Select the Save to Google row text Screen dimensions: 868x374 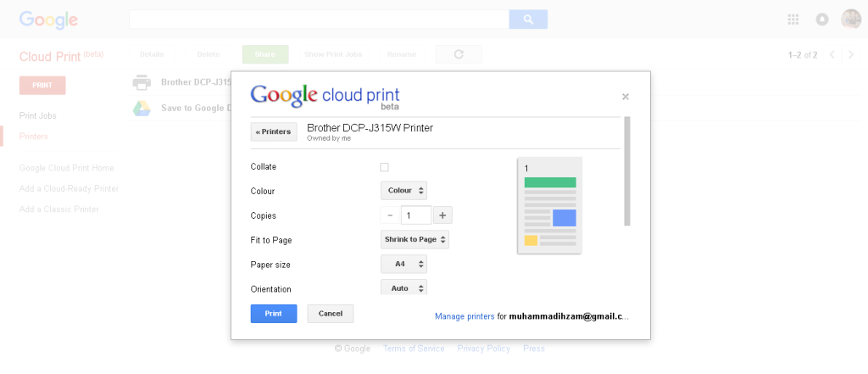(196, 108)
